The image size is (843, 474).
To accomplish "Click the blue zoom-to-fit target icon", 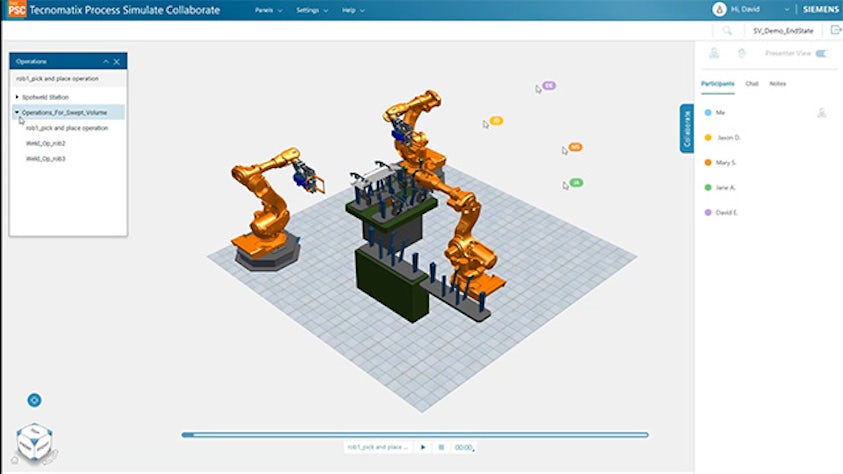I will (x=34, y=400).
